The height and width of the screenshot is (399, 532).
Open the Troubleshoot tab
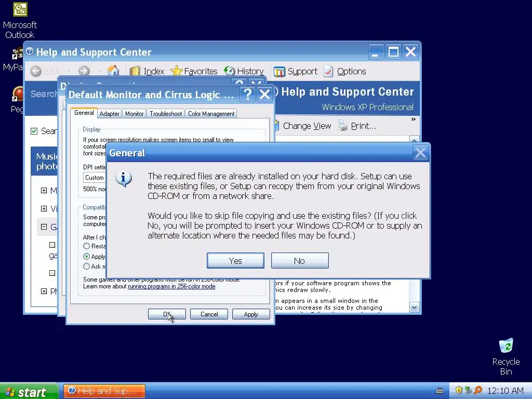pos(166,114)
